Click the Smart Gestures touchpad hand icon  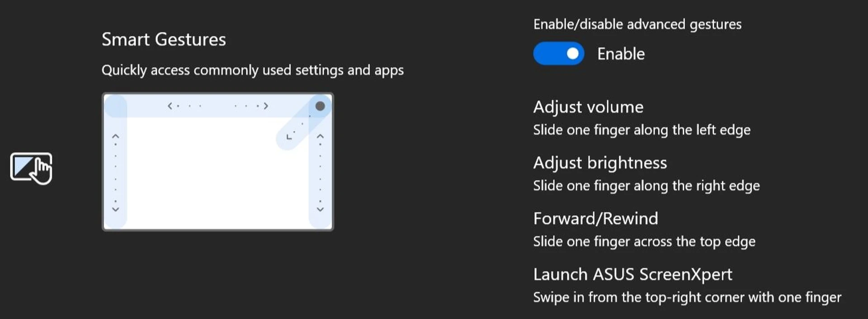point(31,169)
